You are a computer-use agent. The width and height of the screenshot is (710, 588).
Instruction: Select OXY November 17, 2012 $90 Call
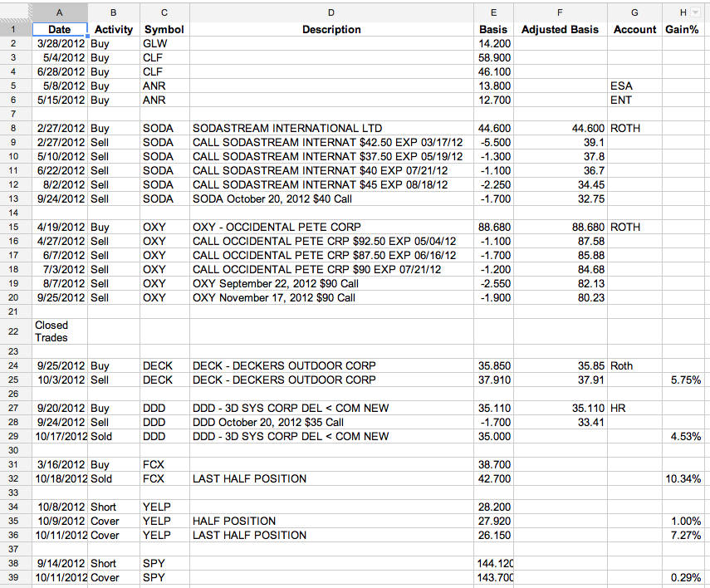(331, 297)
